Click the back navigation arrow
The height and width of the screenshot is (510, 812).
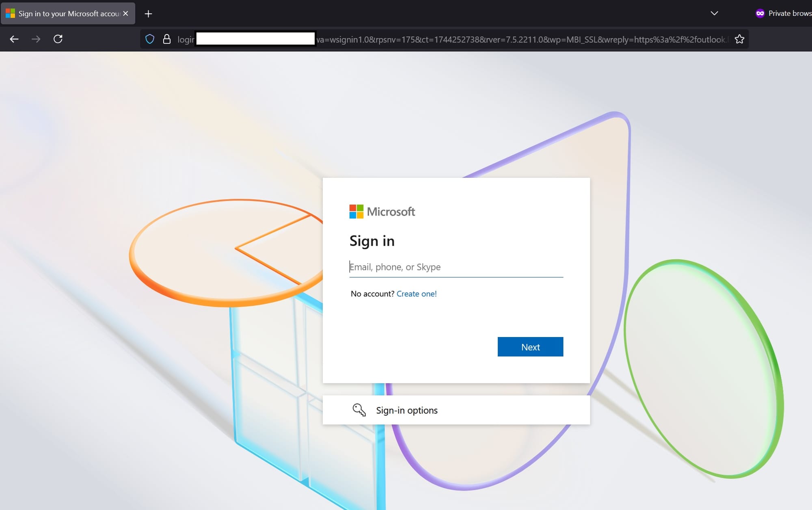tap(14, 39)
